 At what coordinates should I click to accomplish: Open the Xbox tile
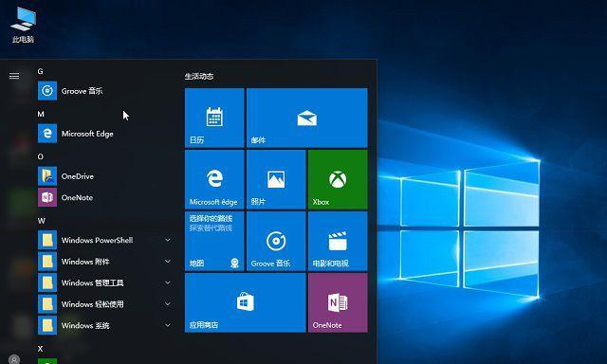(x=338, y=179)
